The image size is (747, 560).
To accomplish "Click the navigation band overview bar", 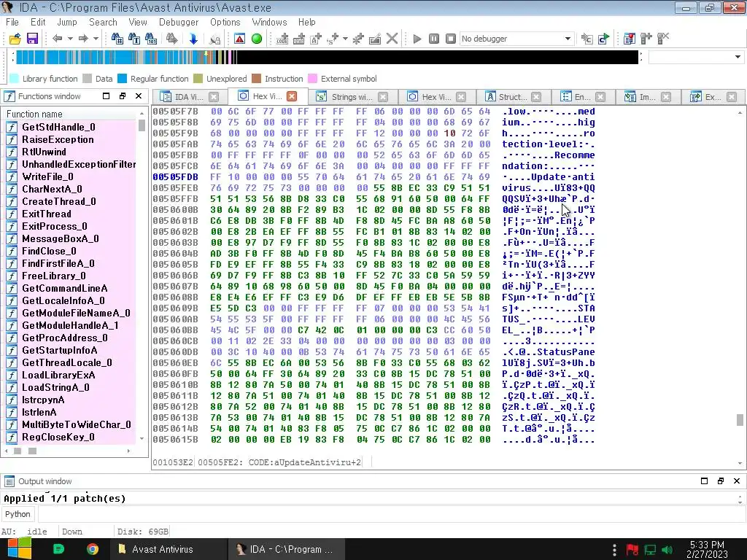I will coord(327,57).
